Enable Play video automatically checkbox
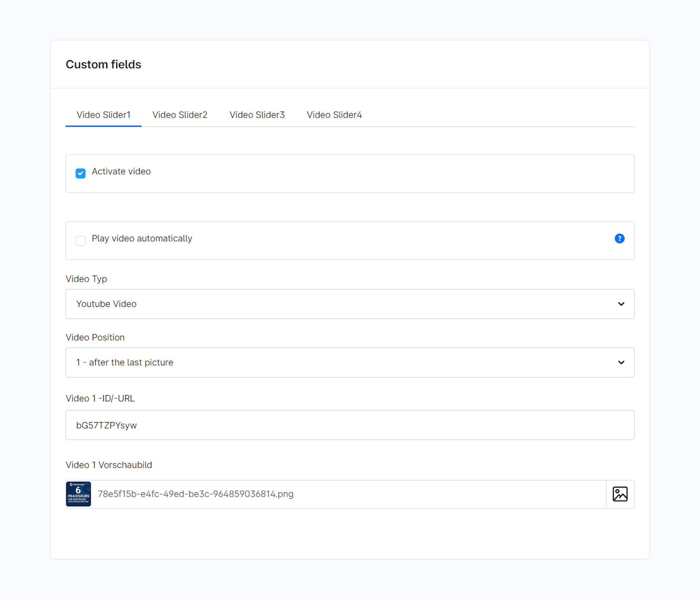This screenshot has width=700, height=600. 81,241
